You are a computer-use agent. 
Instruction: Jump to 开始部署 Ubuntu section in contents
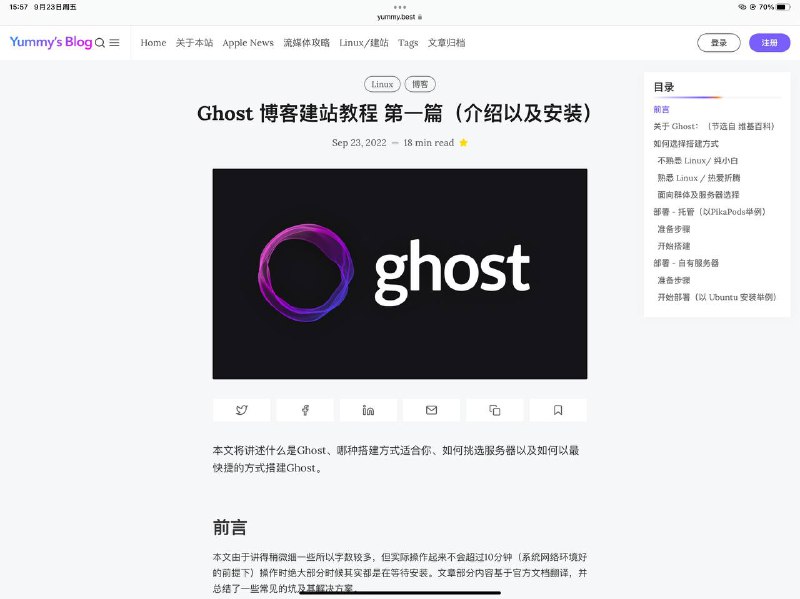point(717,297)
